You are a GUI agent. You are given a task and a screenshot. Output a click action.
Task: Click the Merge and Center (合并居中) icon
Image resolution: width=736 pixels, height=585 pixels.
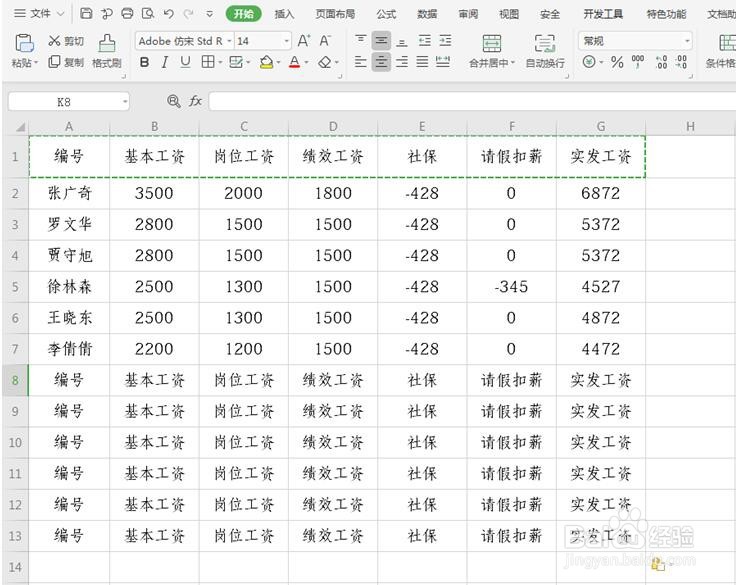click(491, 43)
